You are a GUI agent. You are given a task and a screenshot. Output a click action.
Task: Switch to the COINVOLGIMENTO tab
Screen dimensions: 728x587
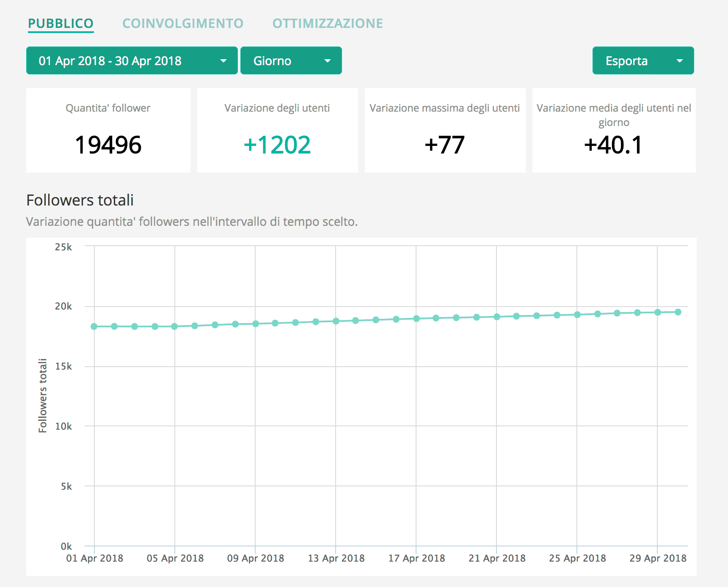point(183,23)
